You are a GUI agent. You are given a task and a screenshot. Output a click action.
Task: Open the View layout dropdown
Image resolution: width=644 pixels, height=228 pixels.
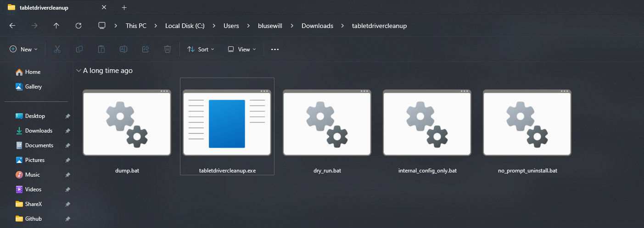tap(242, 49)
